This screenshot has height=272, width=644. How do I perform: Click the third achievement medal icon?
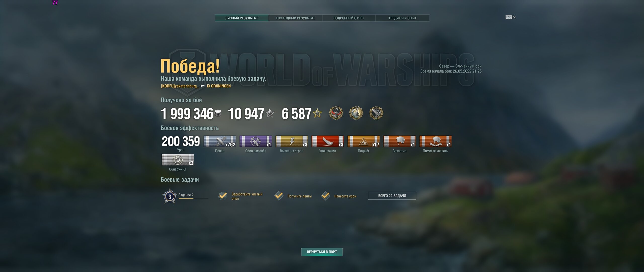pos(376,113)
